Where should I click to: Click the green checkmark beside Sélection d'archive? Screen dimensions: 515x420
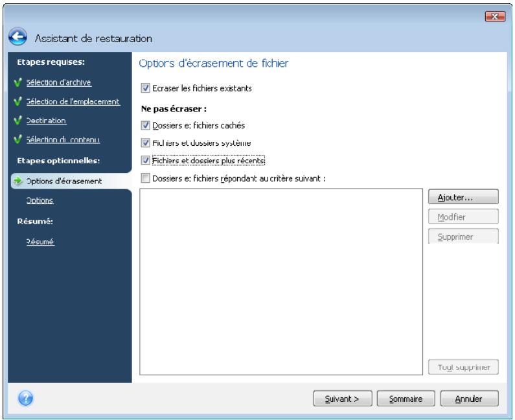point(18,82)
